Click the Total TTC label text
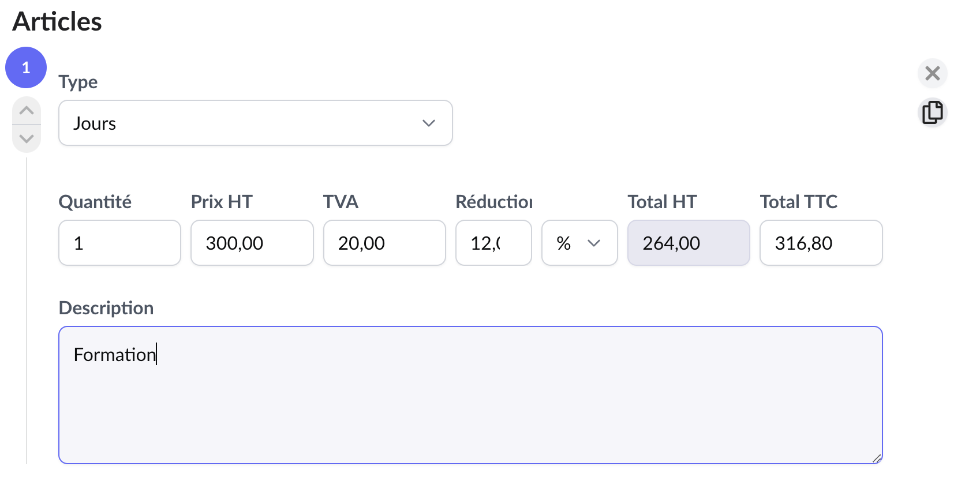 tap(798, 202)
